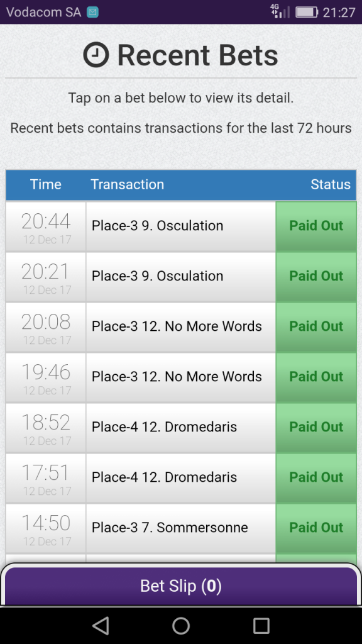Select the 17:51 Place-4 Dromedaris transaction

tap(181, 478)
